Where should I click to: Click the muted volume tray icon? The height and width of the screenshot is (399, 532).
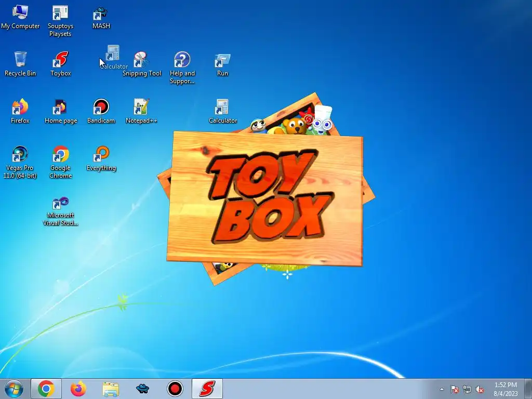[x=480, y=389]
